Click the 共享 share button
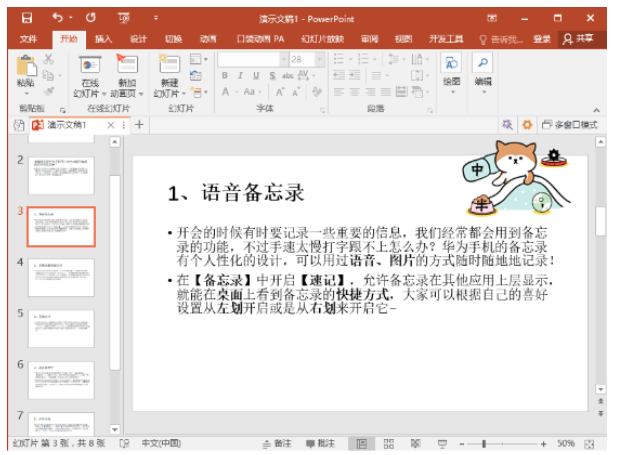618x455 pixels. 578,39
